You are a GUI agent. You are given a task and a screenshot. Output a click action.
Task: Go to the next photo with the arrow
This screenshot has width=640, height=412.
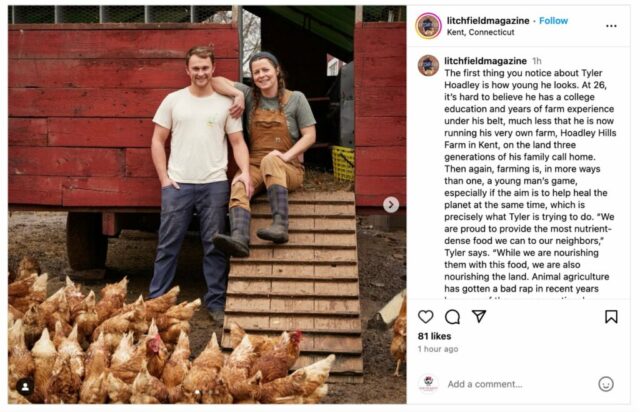click(x=391, y=204)
